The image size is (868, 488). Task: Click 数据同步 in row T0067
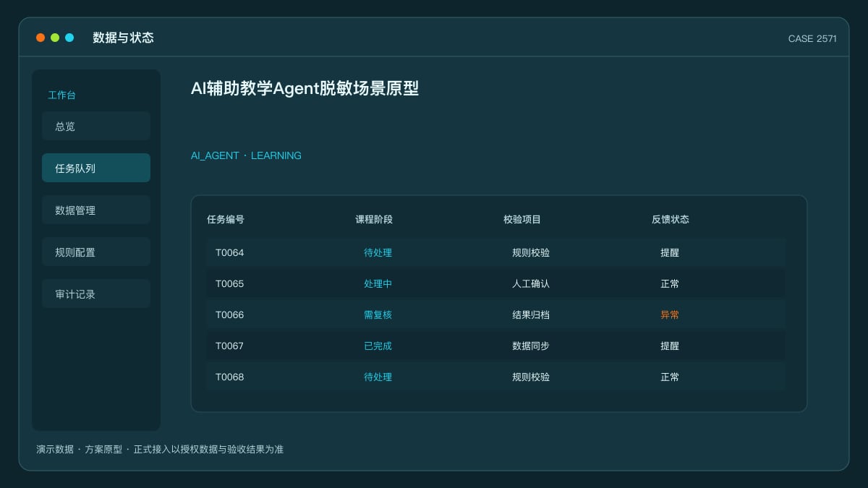click(531, 346)
